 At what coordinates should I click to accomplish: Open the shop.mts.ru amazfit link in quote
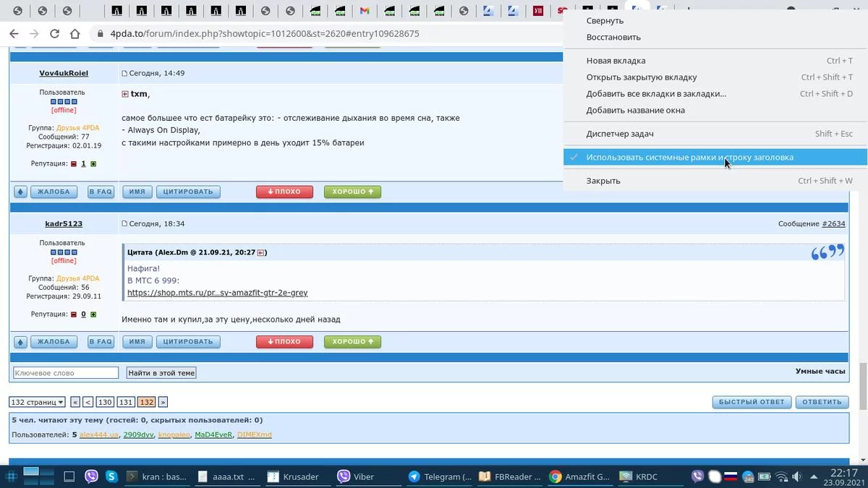217,293
